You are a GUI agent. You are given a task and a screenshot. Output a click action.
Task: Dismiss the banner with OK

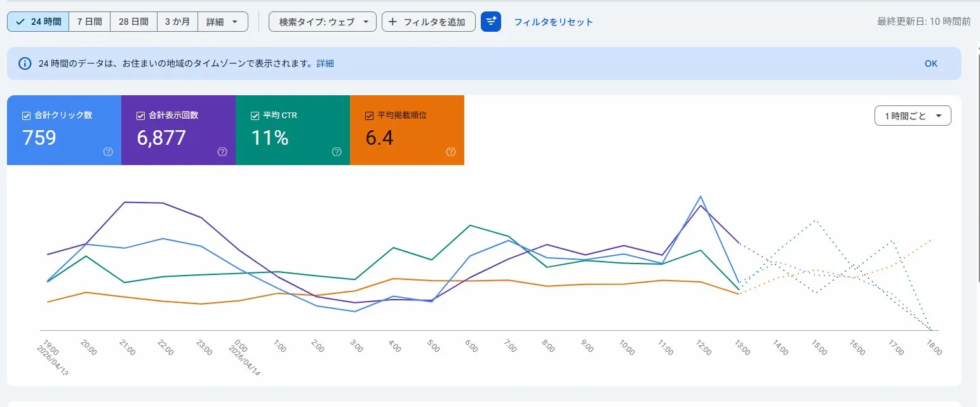[931, 63]
